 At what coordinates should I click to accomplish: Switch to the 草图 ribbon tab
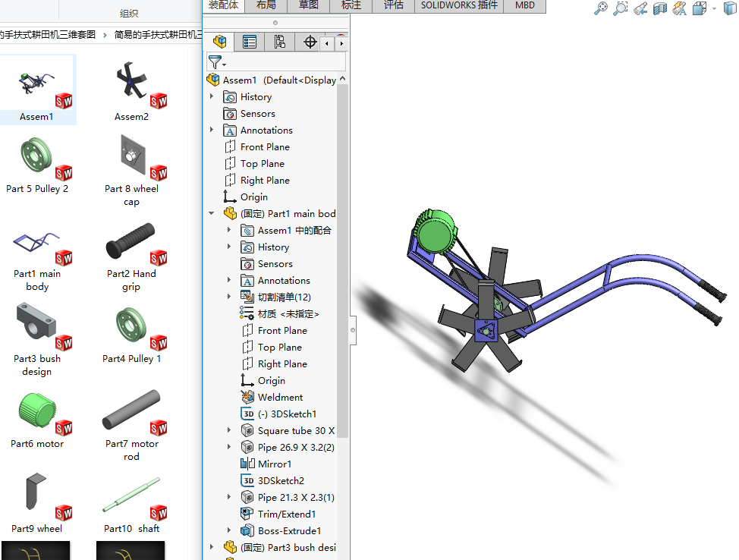tap(308, 5)
